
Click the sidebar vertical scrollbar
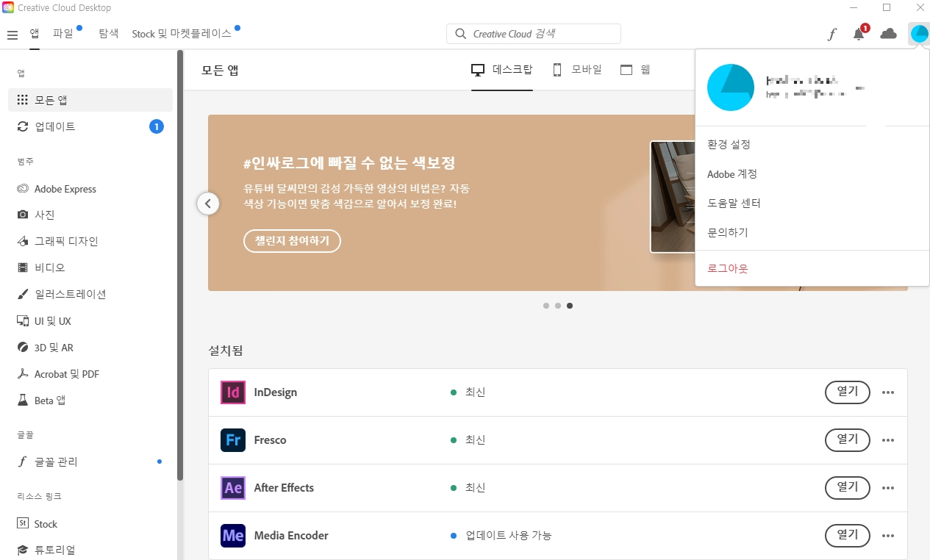tap(180, 265)
